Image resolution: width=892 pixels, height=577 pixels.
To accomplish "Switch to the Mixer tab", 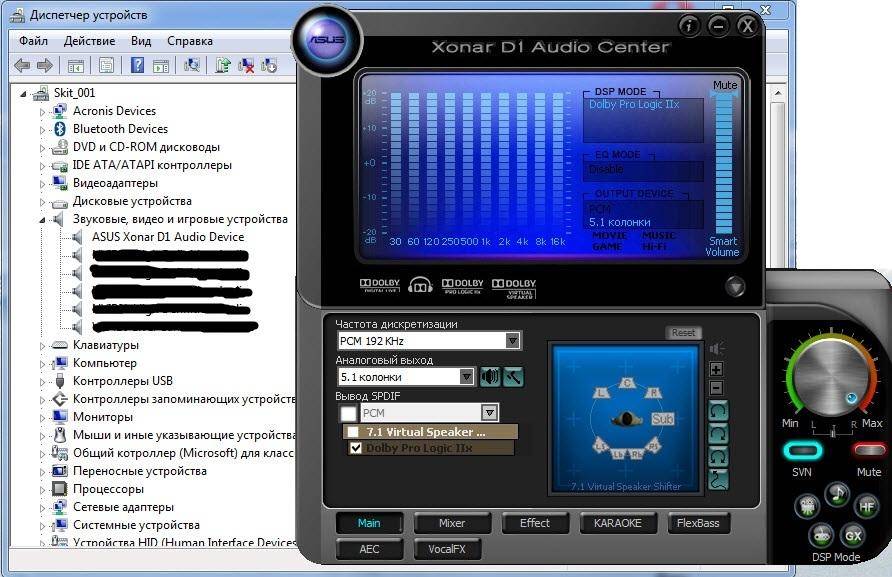I will click(x=452, y=523).
